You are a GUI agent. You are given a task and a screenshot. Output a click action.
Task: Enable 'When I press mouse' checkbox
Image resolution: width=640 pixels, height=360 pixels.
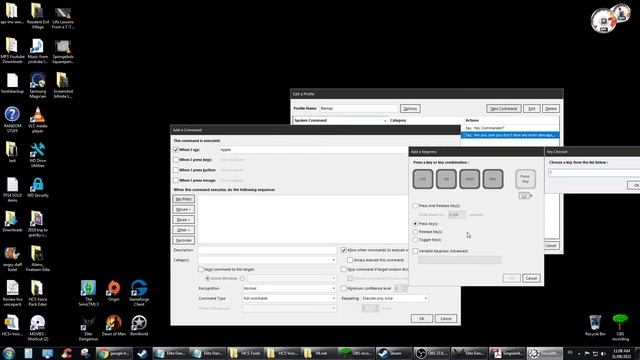tap(176, 180)
